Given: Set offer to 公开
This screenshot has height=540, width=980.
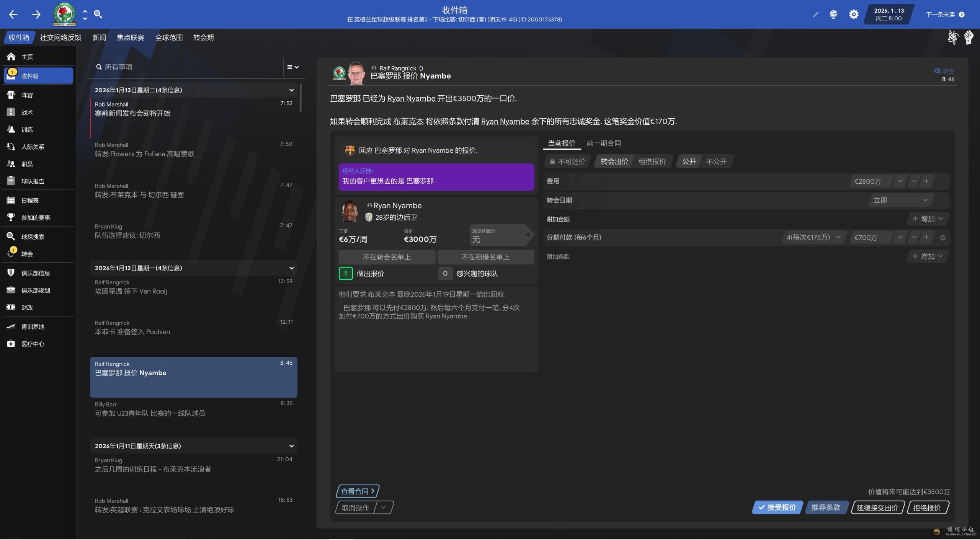Looking at the screenshot, I should tap(689, 162).
